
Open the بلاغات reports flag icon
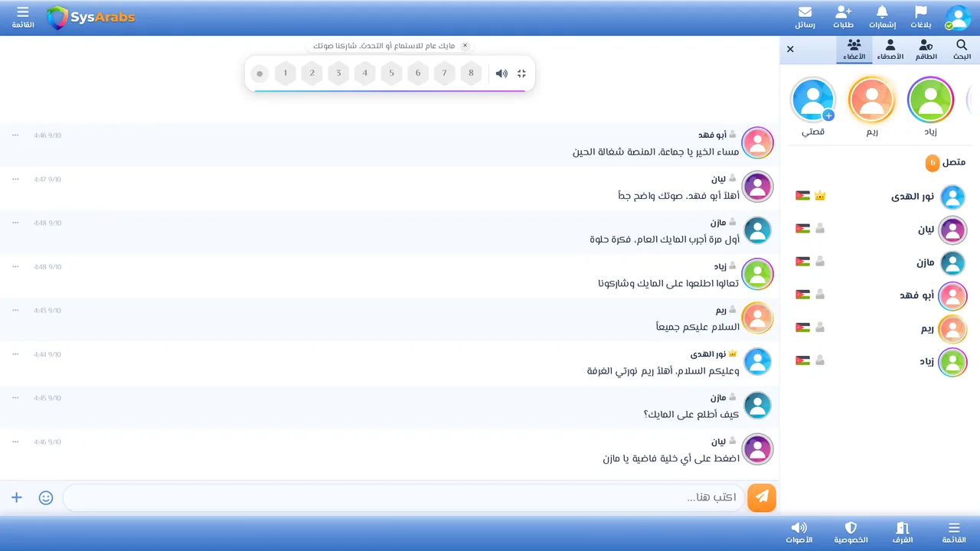pyautogui.click(x=921, y=17)
